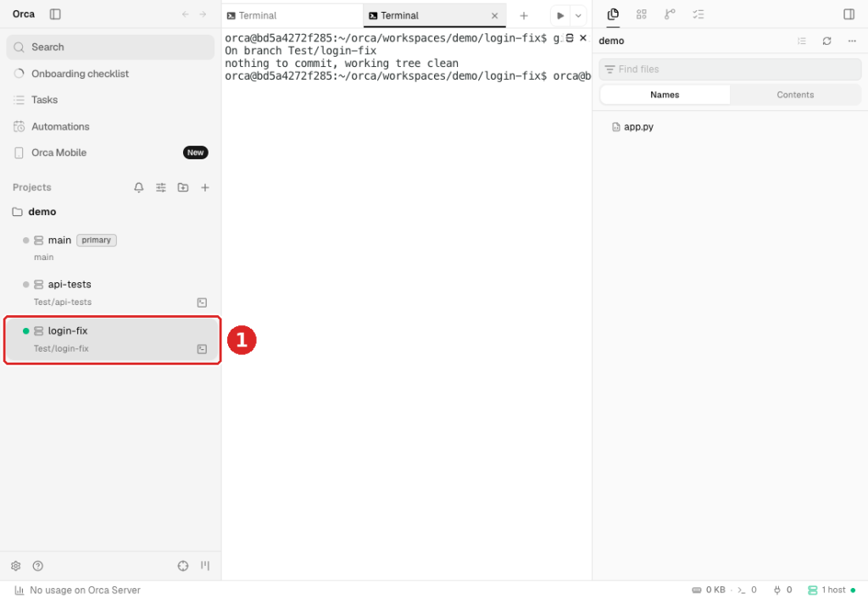Click the Projects notification bell icon
The image size is (868, 599).
click(139, 187)
